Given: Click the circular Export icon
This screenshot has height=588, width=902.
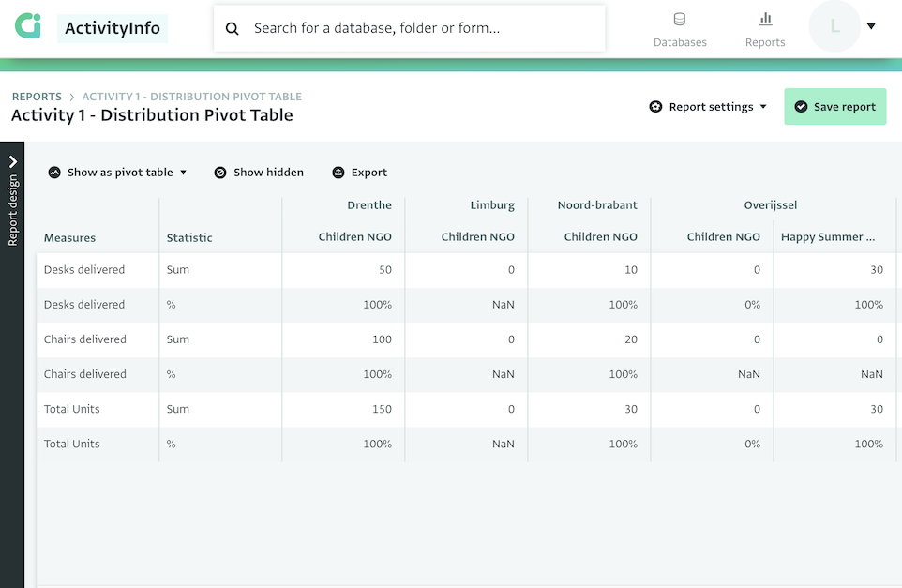Looking at the screenshot, I should pos(338,173).
